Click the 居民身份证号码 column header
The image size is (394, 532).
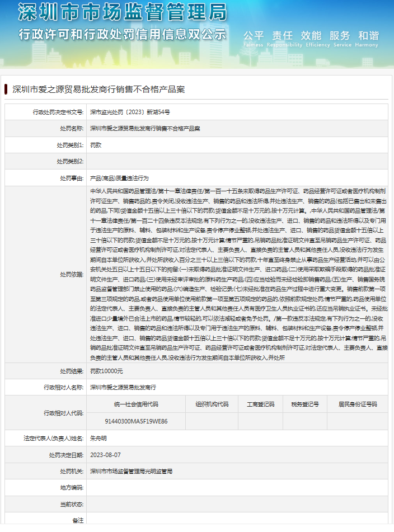click(x=358, y=404)
